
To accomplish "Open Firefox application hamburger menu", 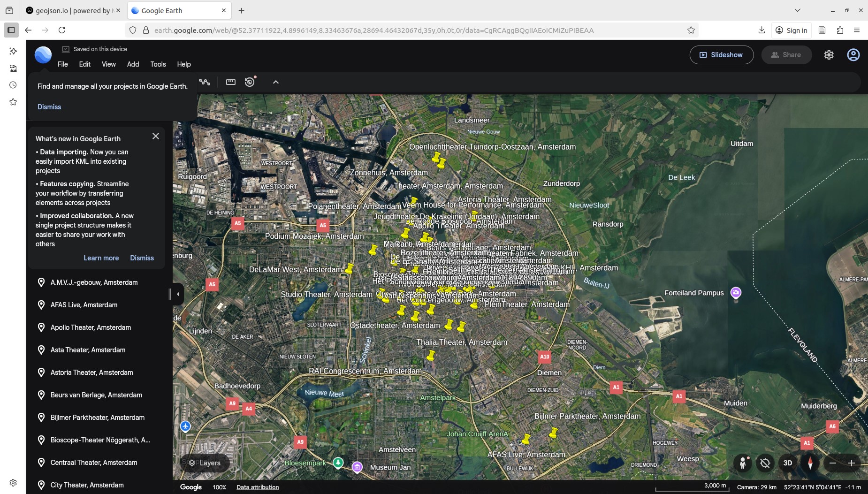I will tap(857, 30).
